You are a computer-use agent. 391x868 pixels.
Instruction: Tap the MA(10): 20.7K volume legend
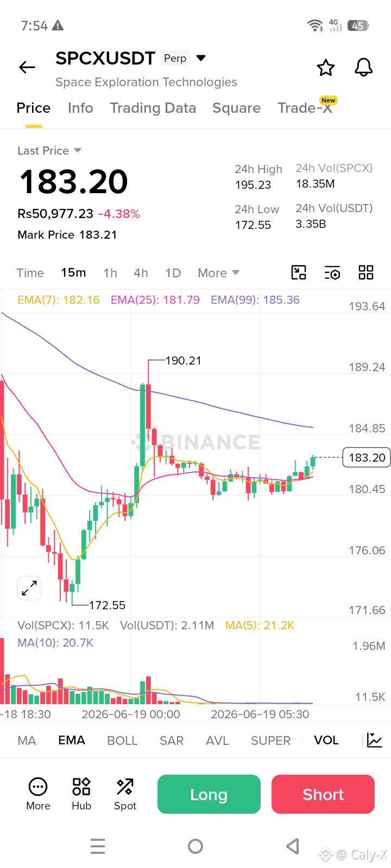(55, 643)
